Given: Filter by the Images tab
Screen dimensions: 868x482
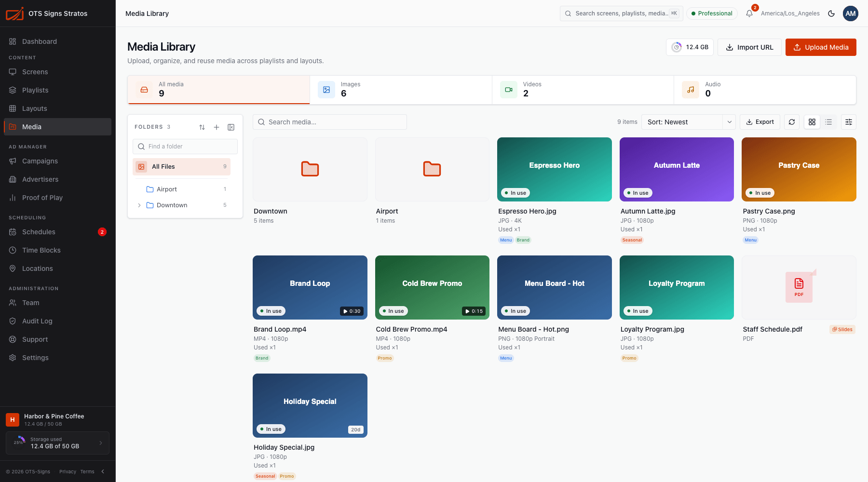Looking at the screenshot, I should (x=401, y=90).
